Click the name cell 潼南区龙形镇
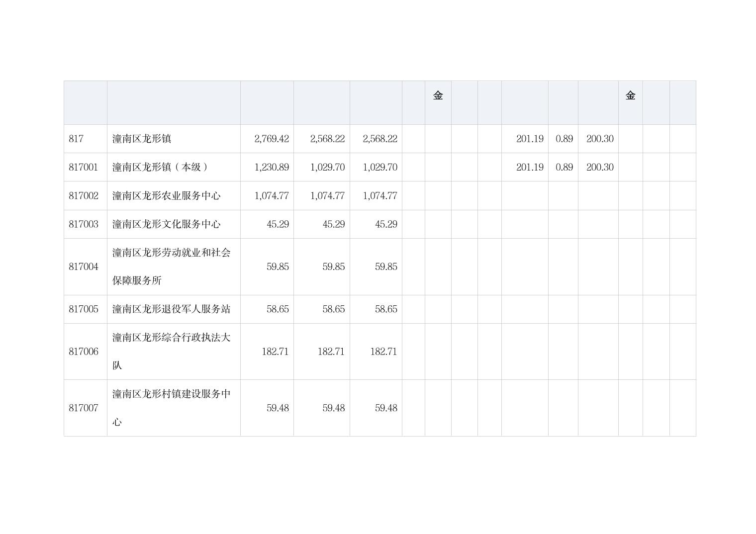This screenshot has width=756, height=534. coord(142,139)
